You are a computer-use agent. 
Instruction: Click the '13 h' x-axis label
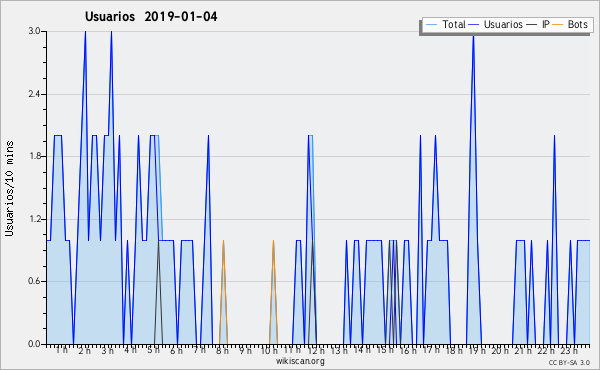(339, 351)
